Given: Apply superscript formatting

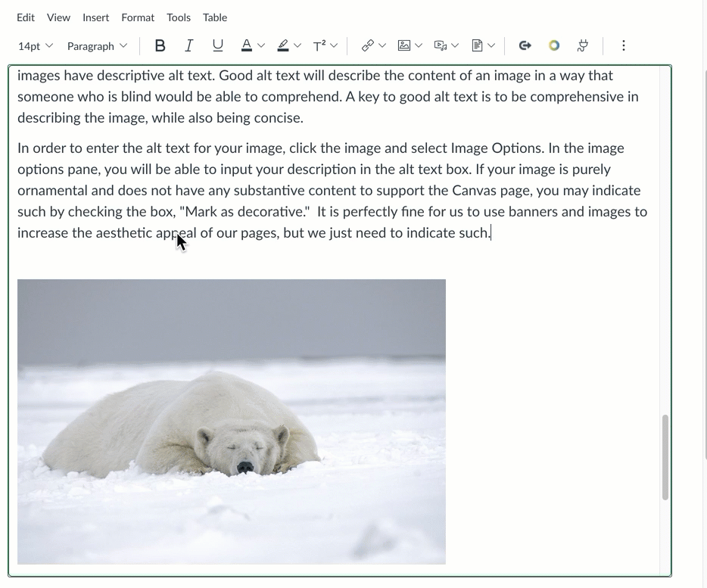Looking at the screenshot, I should pos(319,45).
